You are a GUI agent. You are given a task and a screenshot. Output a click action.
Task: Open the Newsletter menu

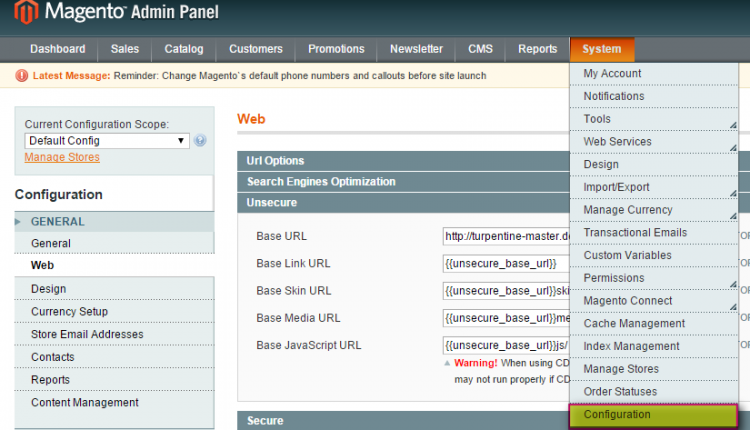tap(416, 49)
